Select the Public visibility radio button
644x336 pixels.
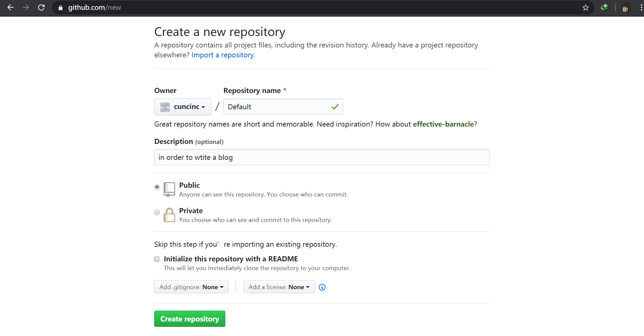coord(157,187)
